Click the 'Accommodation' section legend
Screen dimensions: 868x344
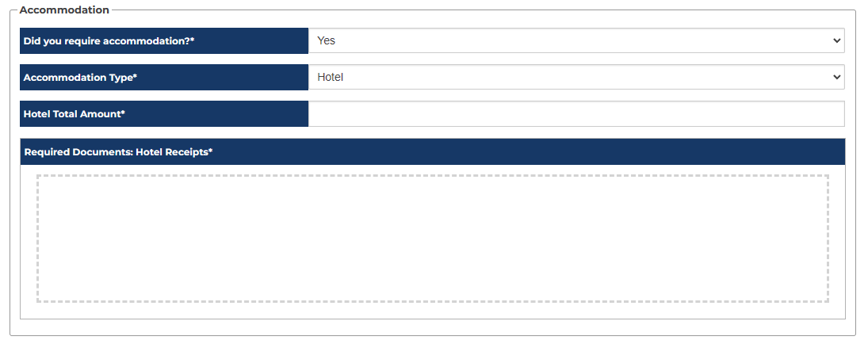[x=64, y=10]
